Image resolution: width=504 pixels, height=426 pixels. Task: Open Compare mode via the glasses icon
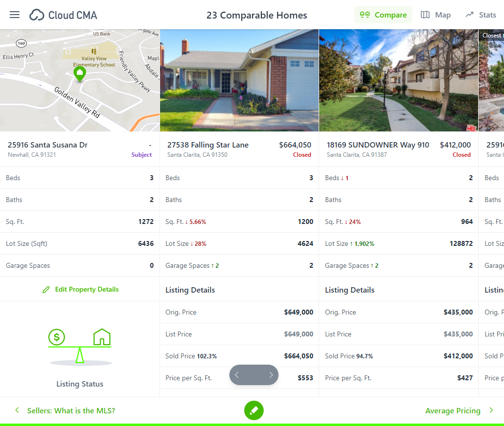coord(365,15)
